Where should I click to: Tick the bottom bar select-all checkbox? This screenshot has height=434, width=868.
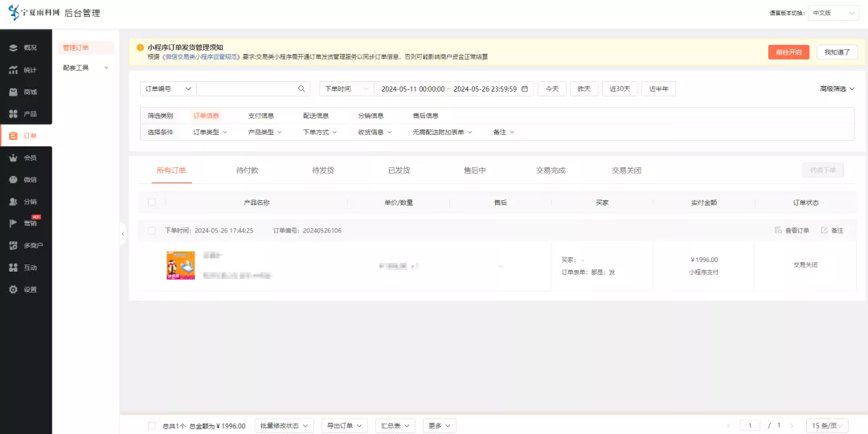click(x=152, y=426)
